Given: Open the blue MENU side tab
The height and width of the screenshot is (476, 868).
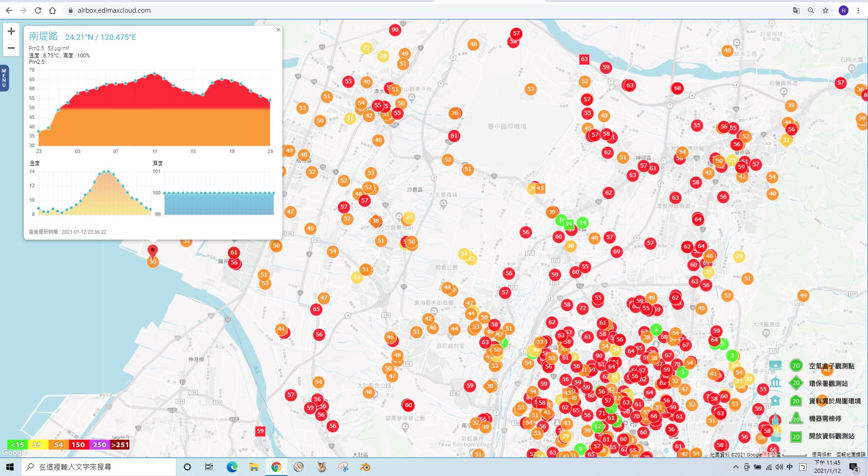Looking at the screenshot, I should pyautogui.click(x=4, y=78).
